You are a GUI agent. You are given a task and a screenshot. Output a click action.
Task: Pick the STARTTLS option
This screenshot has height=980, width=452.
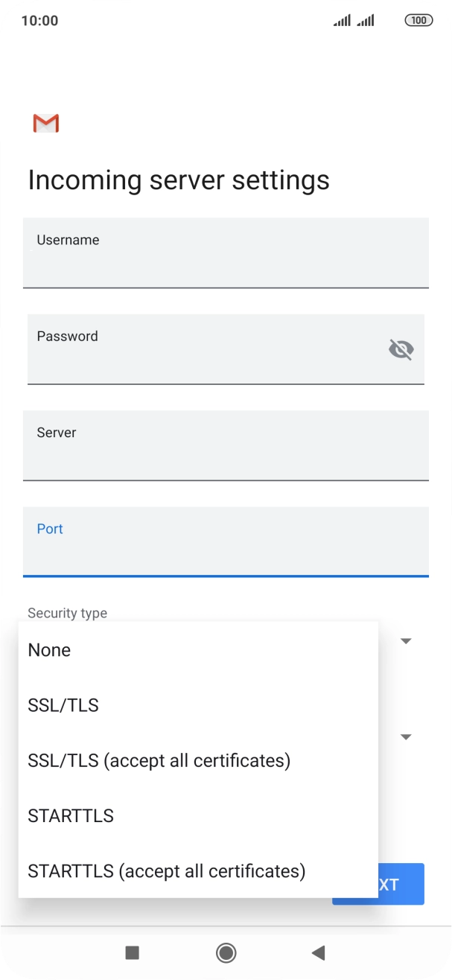pyautogui.click(x=71, y=815)
